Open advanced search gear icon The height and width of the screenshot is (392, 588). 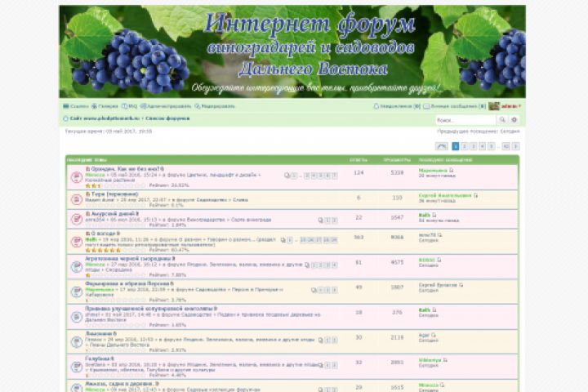pos(514,120)
